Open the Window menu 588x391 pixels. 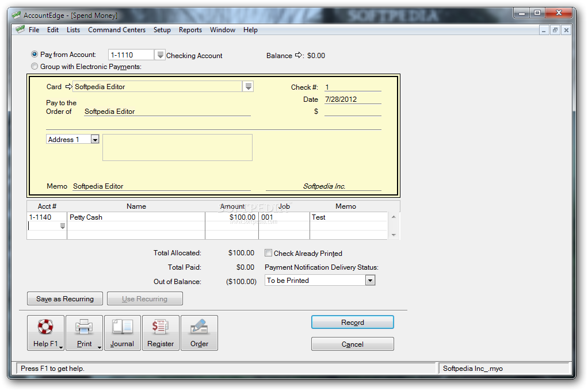[x=223, y=30]
